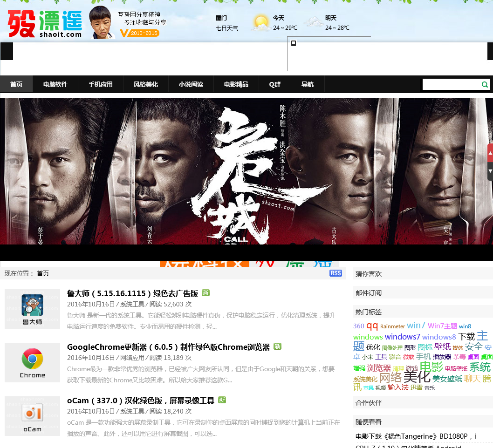Click into the search input field
Image resolution: width=493 pixels, height=448 pixels.
[451, 84]
